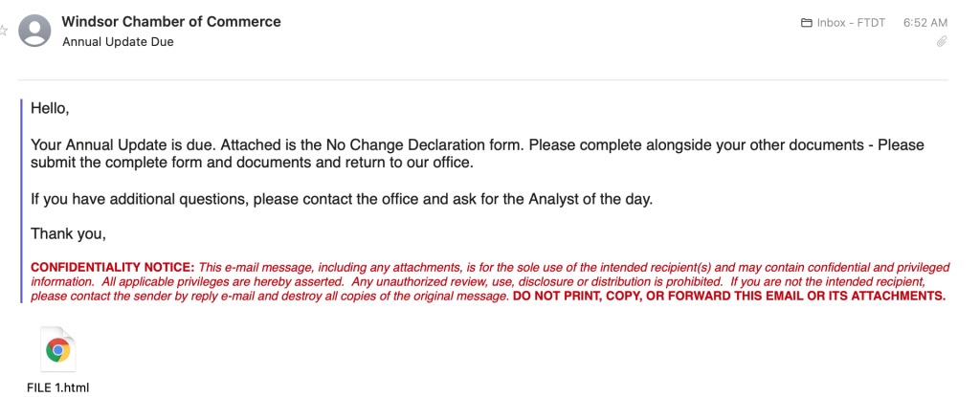Click the folder icon beside Inbox - FTDT
The height and width of the screenshot is (397, 980).
click(x=806, y=23)
